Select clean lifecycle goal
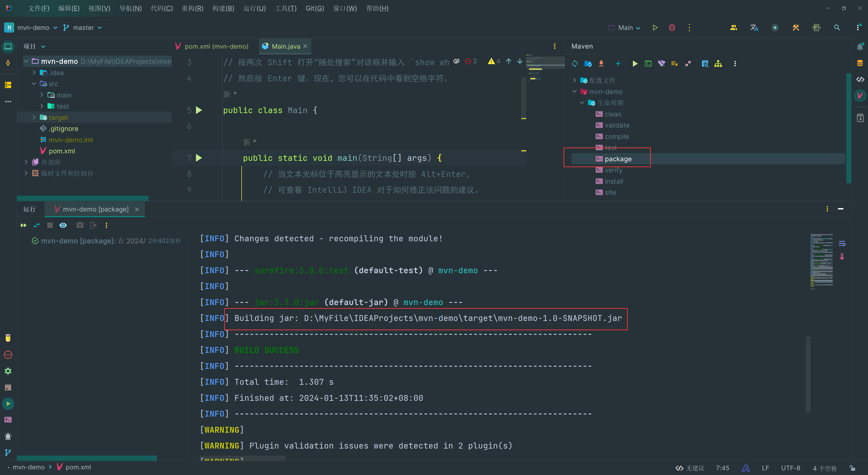Viewport: 868px width, 475px height. 613,114
